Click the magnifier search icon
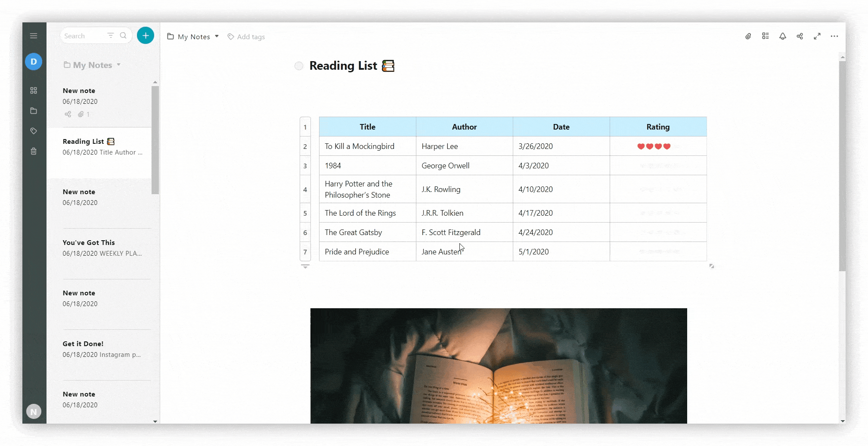The height and width of the screenshot is (446, 868). pos(123,36)
